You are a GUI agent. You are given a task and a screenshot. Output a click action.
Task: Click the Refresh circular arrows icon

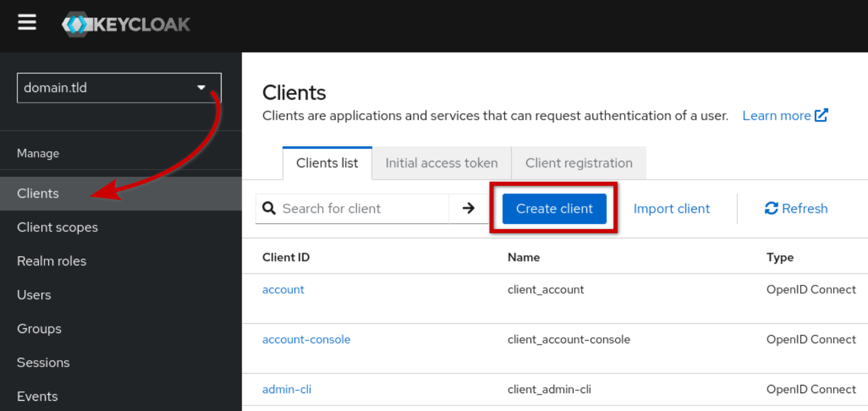(771, 208)
